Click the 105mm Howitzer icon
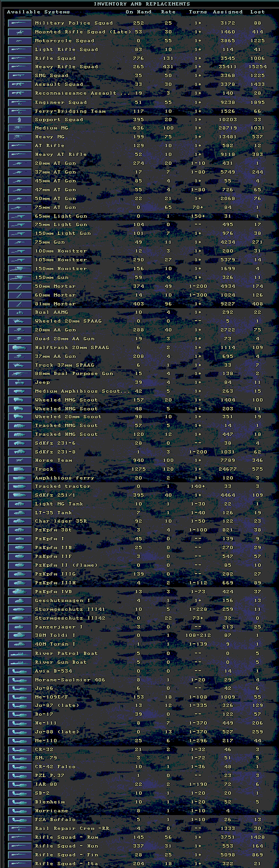 [20, 260]
